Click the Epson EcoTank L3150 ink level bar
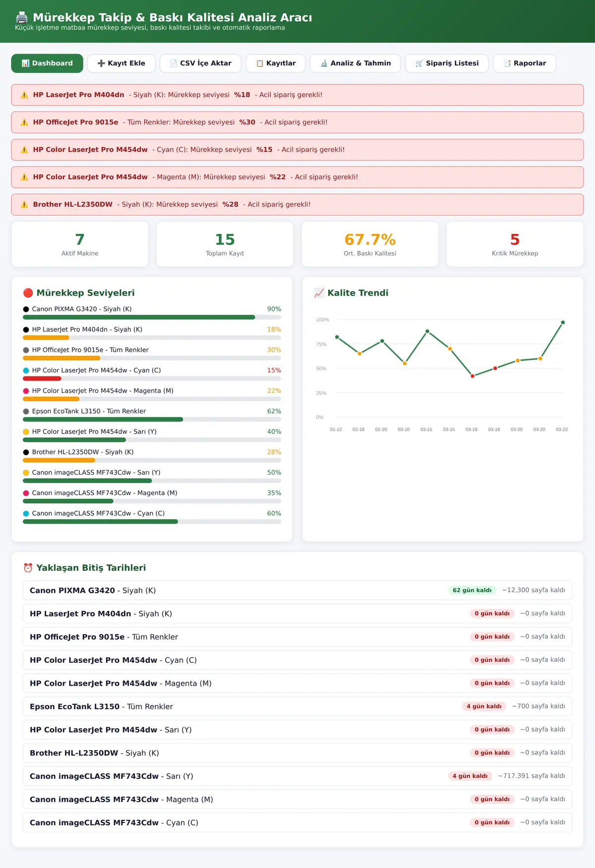This screenshot has height=868, width=595. [x=152, y=420]
